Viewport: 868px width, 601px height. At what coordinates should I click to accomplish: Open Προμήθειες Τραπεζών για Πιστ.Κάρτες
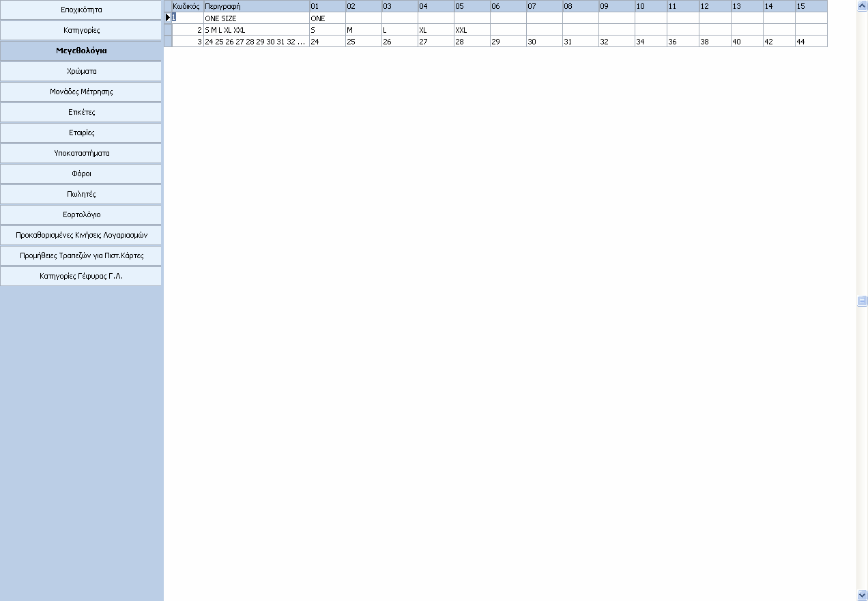(81, 255)
